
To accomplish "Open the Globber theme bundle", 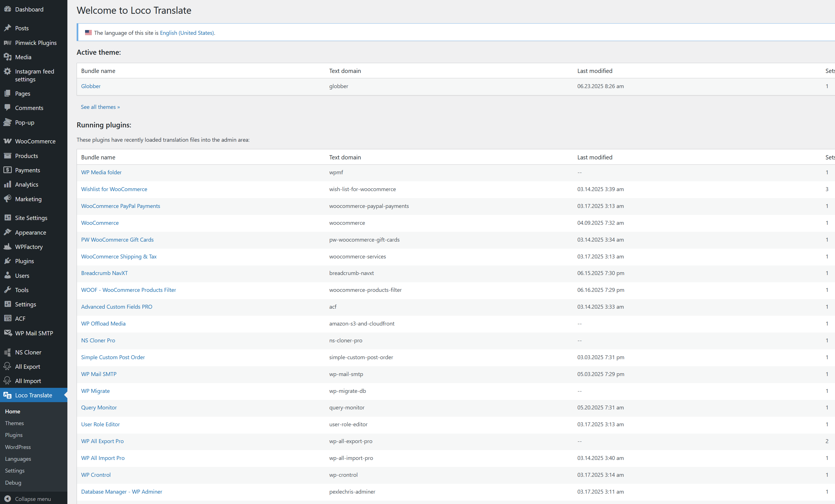I will pos(91,86).
